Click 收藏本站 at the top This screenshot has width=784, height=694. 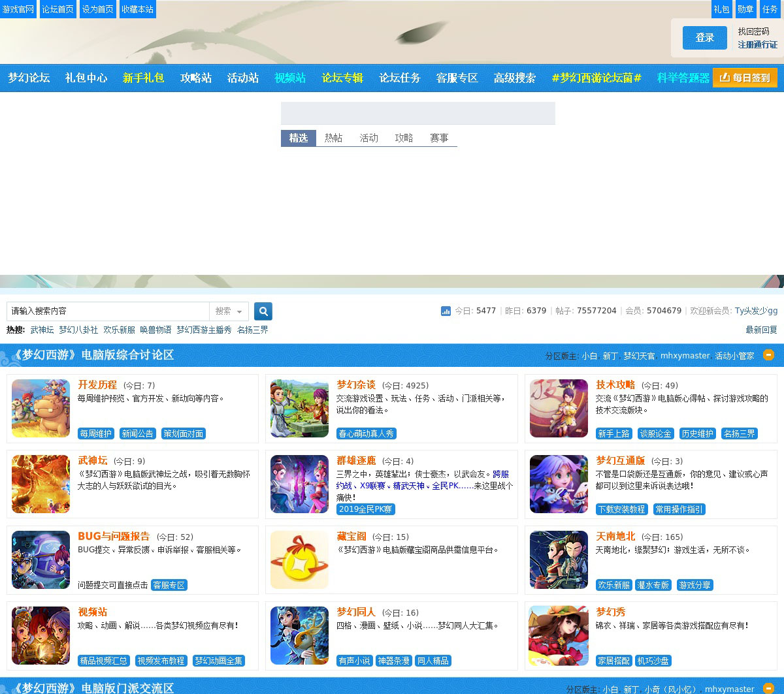(x=137, y=9)
